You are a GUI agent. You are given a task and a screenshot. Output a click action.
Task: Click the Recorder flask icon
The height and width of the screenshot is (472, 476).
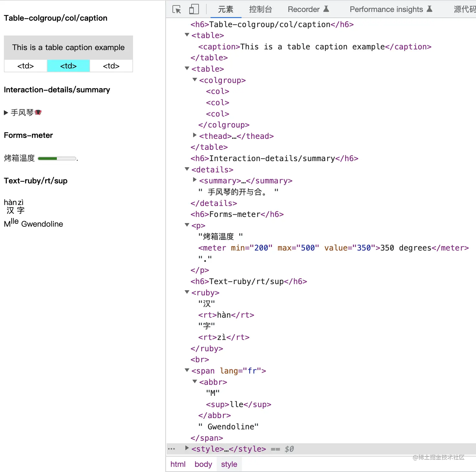coord(326,9)
